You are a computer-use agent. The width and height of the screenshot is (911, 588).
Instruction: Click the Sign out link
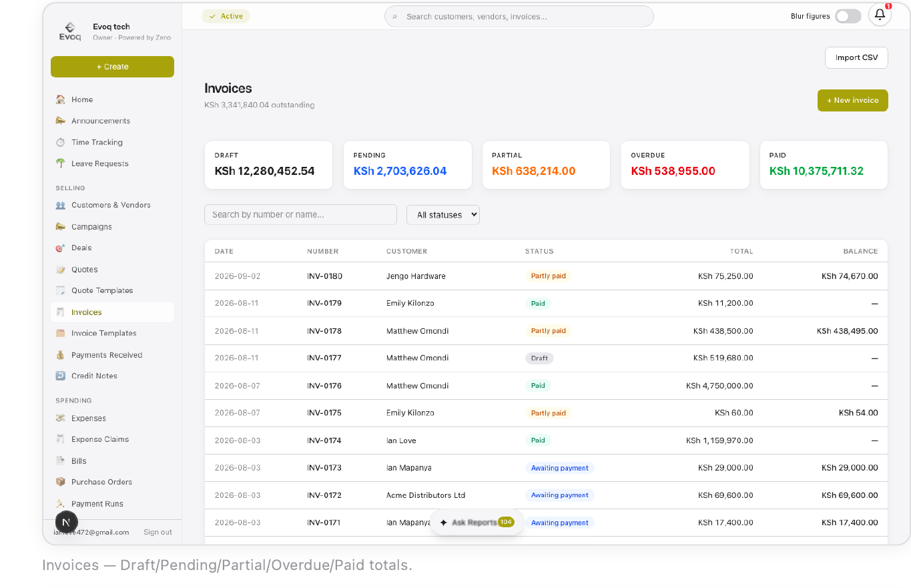pos(158,532)
